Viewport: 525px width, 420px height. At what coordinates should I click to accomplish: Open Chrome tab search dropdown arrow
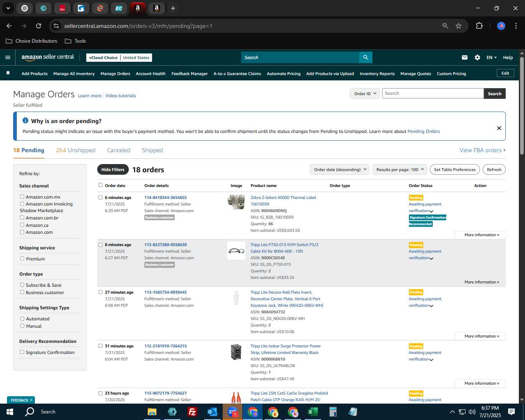click(x=8, y=8)
